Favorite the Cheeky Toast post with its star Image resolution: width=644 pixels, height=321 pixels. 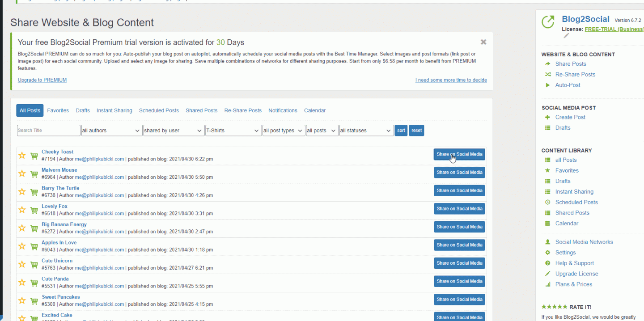click(22, 156)
